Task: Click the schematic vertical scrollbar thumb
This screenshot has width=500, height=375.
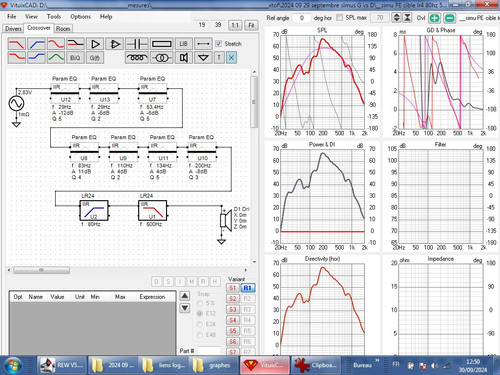Action: click(254, 102)
